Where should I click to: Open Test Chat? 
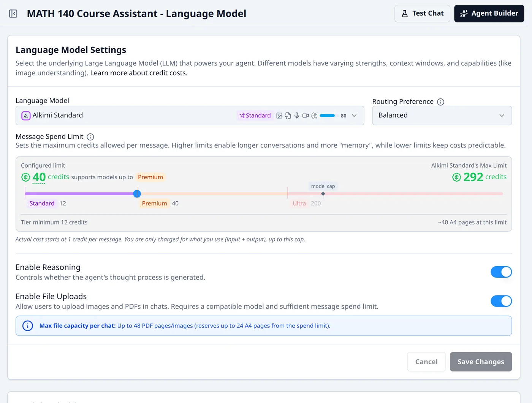[x=422, y=14]
